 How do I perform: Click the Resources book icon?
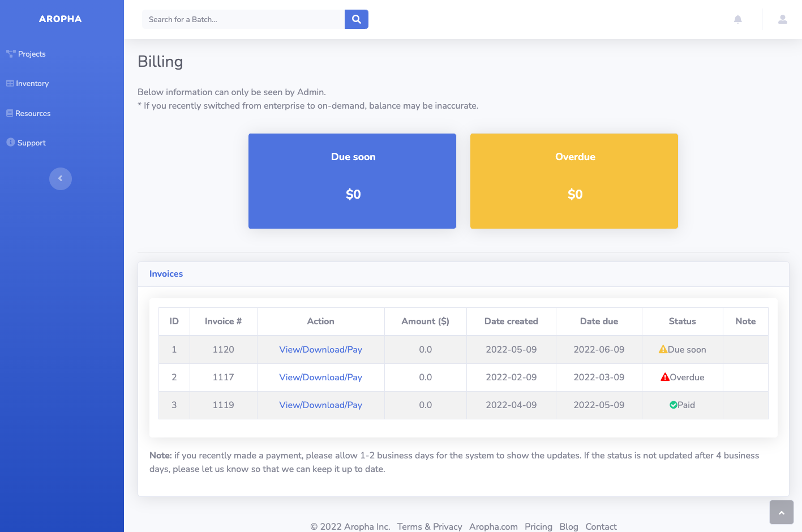pos(9,113)
